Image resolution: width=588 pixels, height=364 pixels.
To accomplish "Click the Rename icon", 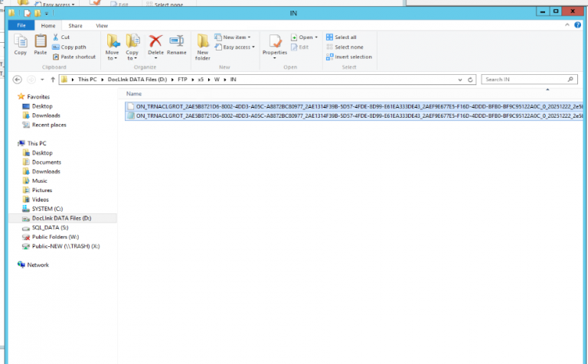I will coord(177,41).
